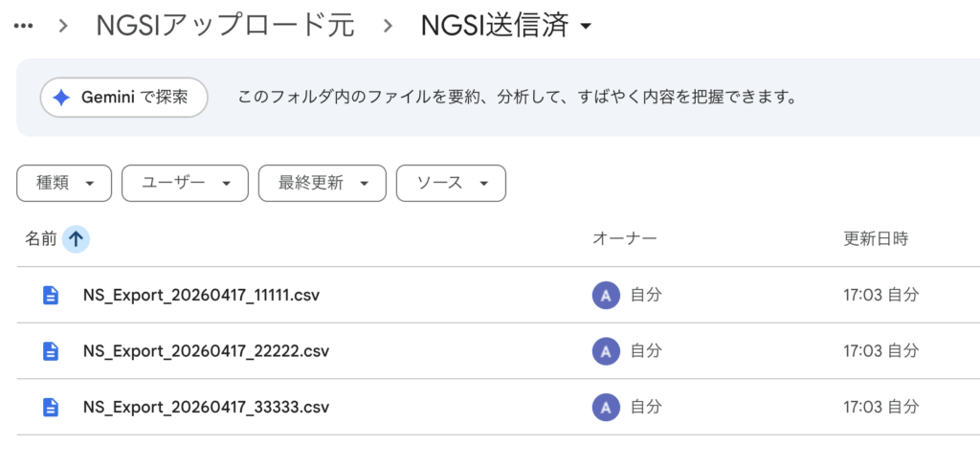Click the owner avatar on the 11111.csv row
Screen dimensions: 980x468
[x=605, y=296]
